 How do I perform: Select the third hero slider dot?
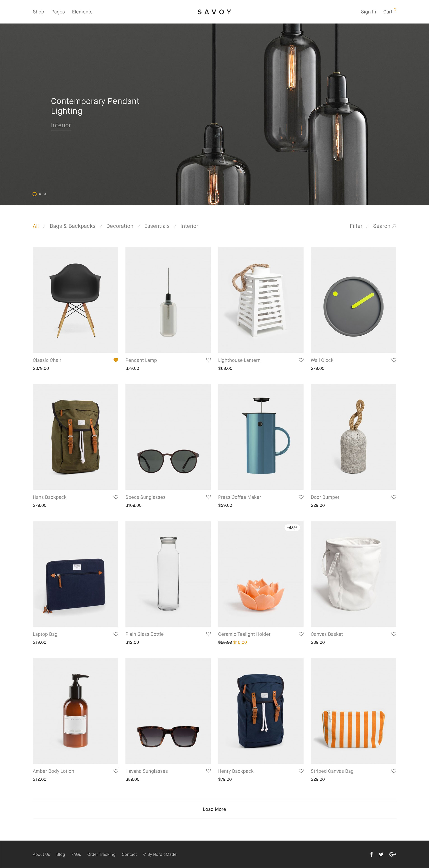tap(45, 194)
